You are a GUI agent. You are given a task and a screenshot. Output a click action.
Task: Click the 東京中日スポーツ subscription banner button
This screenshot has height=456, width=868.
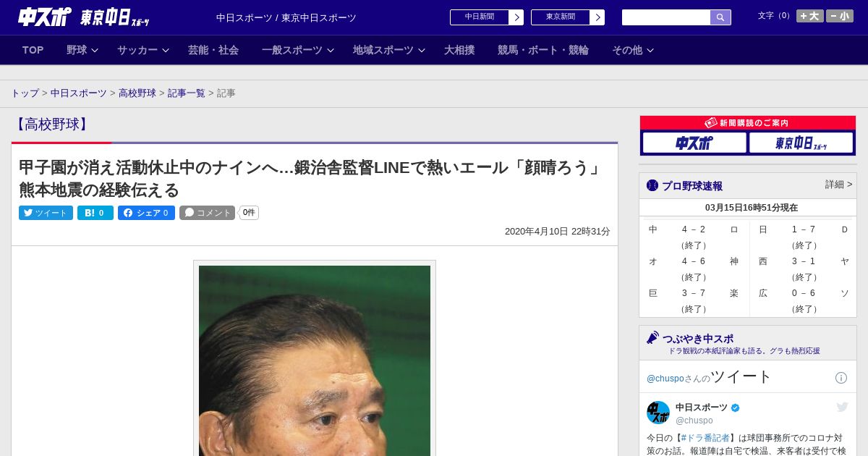tap(801, 143)
